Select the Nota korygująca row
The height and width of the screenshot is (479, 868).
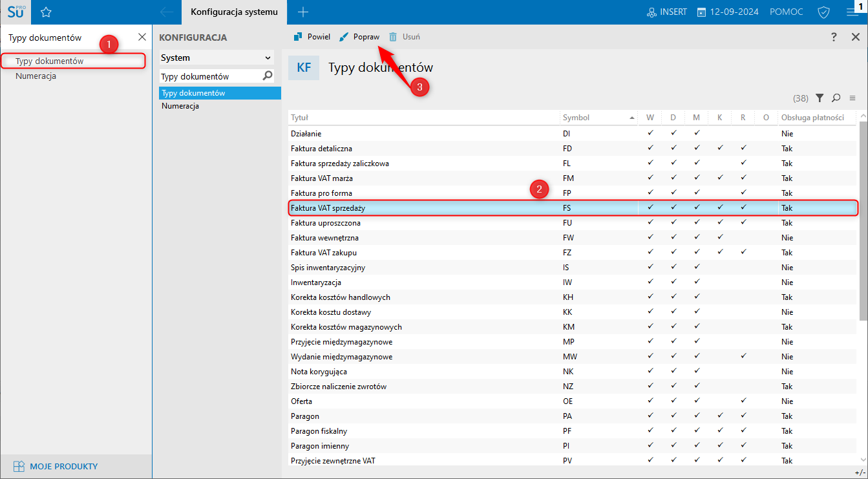pyautogui.click(x=573, y=372)
